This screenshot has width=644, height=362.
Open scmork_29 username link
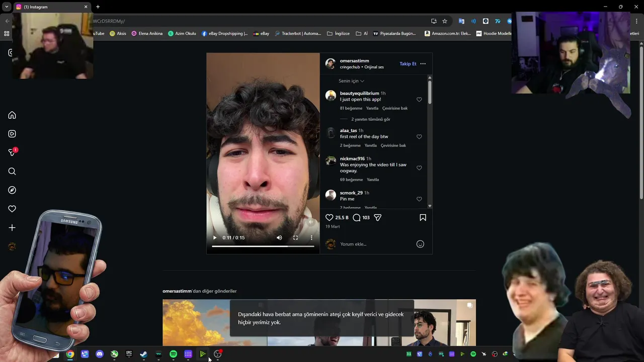(351, 193)
